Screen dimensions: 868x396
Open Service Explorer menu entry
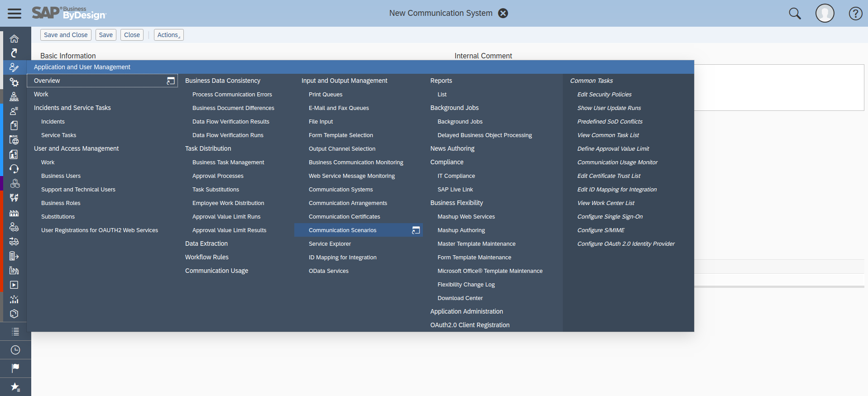click(330, 244)
